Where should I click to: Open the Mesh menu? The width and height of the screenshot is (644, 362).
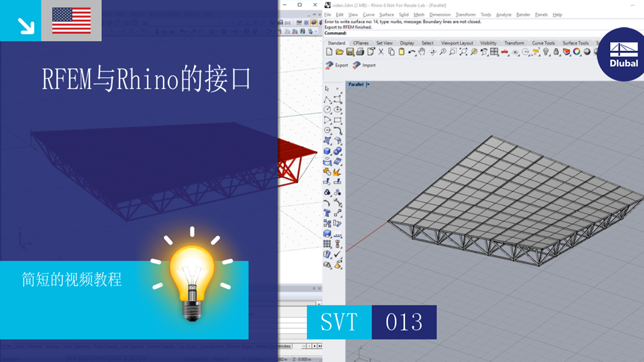[418, 15]
